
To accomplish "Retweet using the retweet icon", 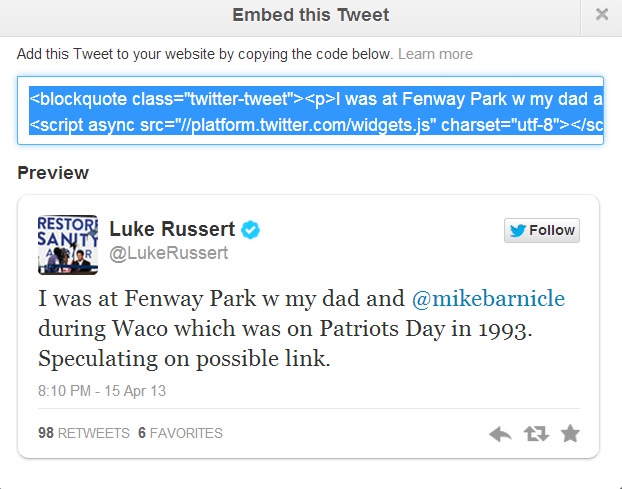I will [x=536, y=433].
